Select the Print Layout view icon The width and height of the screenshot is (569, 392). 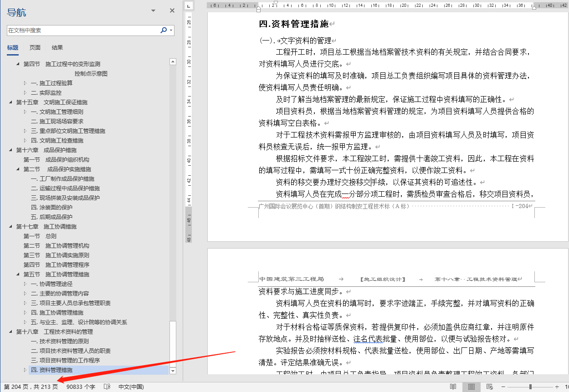click(471, 387)
